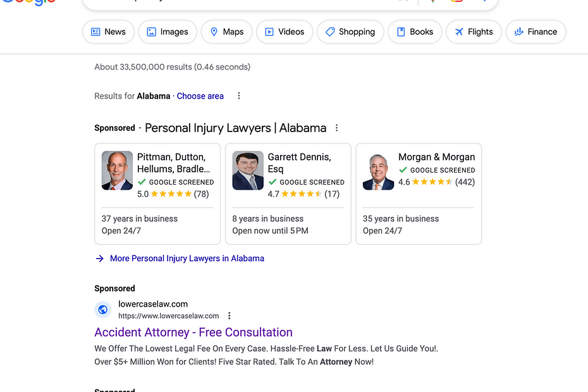Click the Images tab picture icon
The width and height of the screenshot is (588, 392).
[152, 32]
